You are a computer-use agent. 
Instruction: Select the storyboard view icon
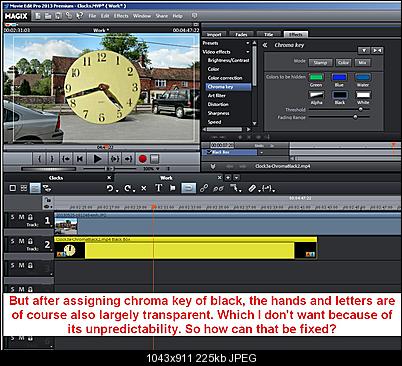[x=13, y=188]
